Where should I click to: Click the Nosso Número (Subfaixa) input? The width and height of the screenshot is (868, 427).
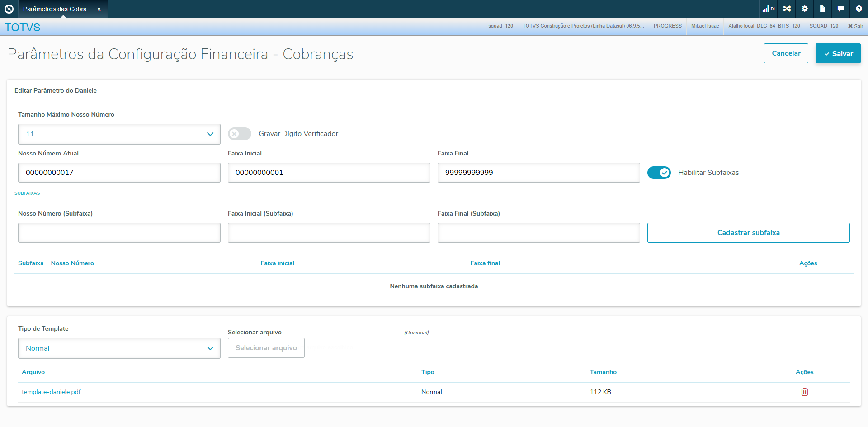[x=119, y=233]
